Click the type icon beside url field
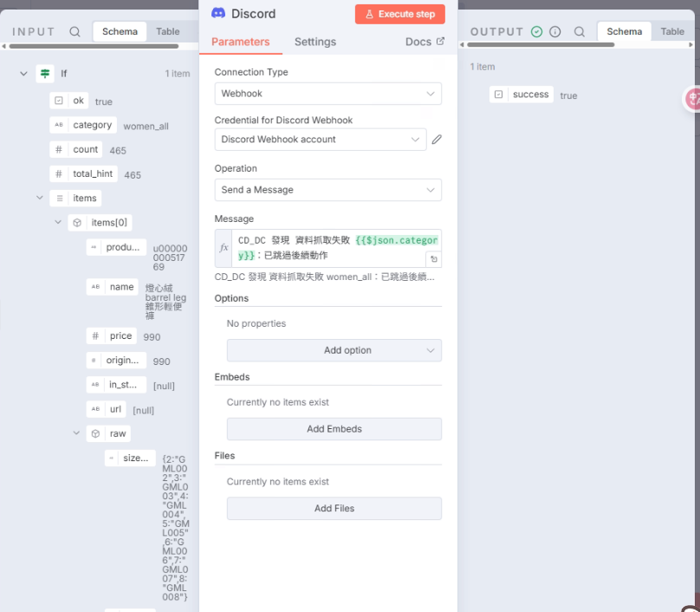700x612 pixels. click(x=95, y=409)
